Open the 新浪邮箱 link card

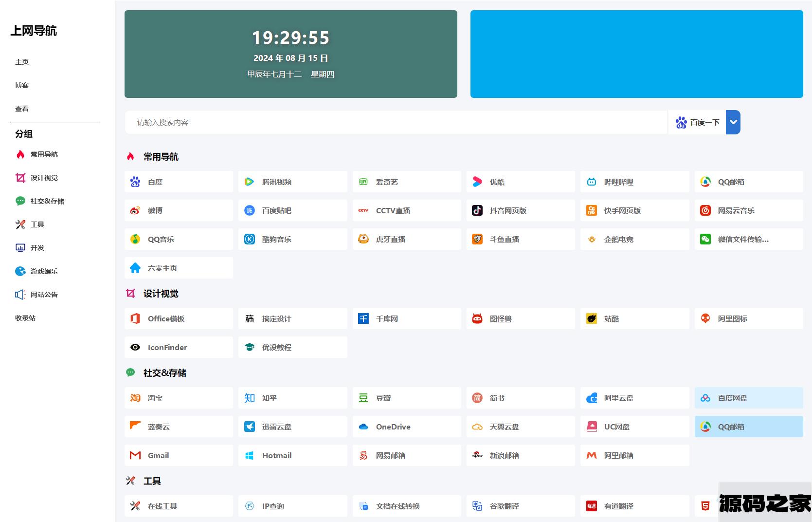[x=521, y=455]
